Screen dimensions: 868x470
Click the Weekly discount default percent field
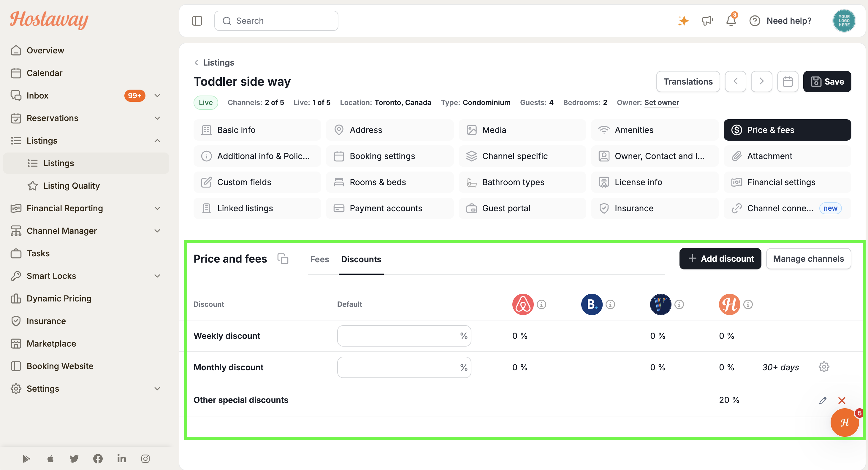pyautogui.click(x=404, y=336)
